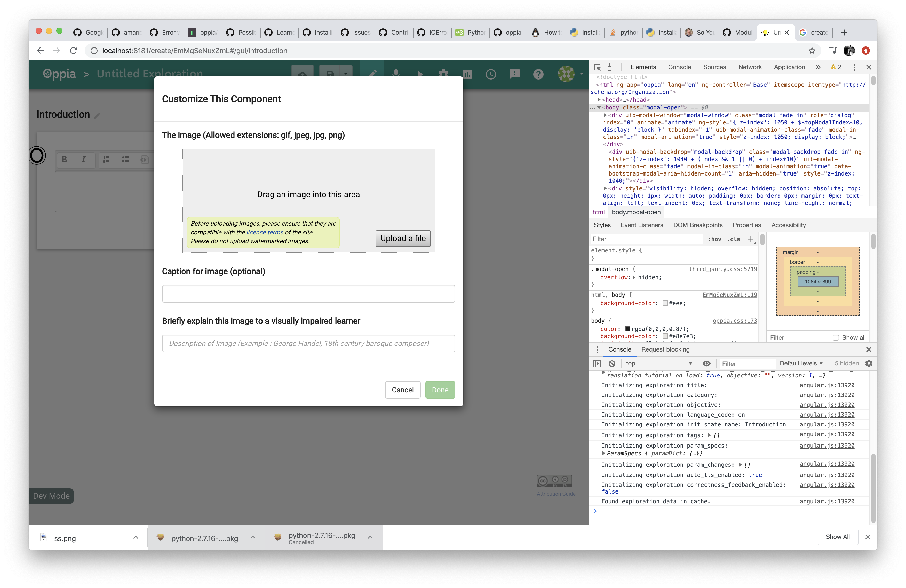Click the Upload a file button
This screenshot has width=906, height=588.
pyautogui.click(x=403, y=238)
